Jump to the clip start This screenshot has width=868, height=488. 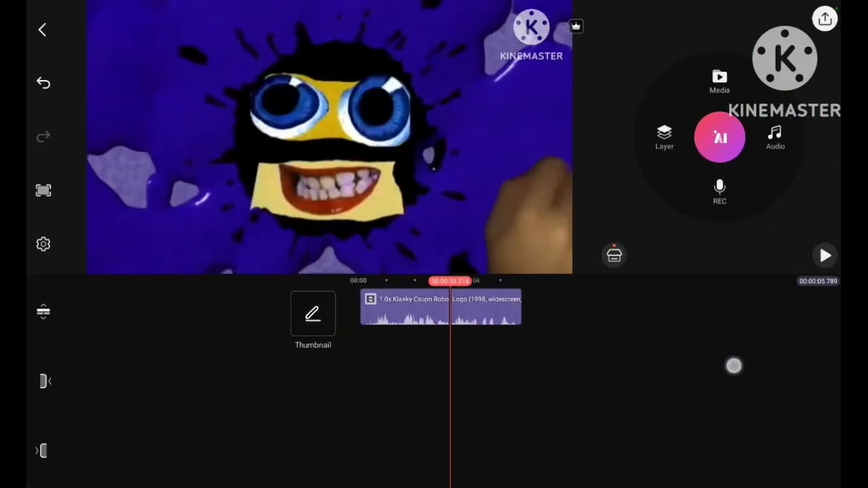(44, 381)
